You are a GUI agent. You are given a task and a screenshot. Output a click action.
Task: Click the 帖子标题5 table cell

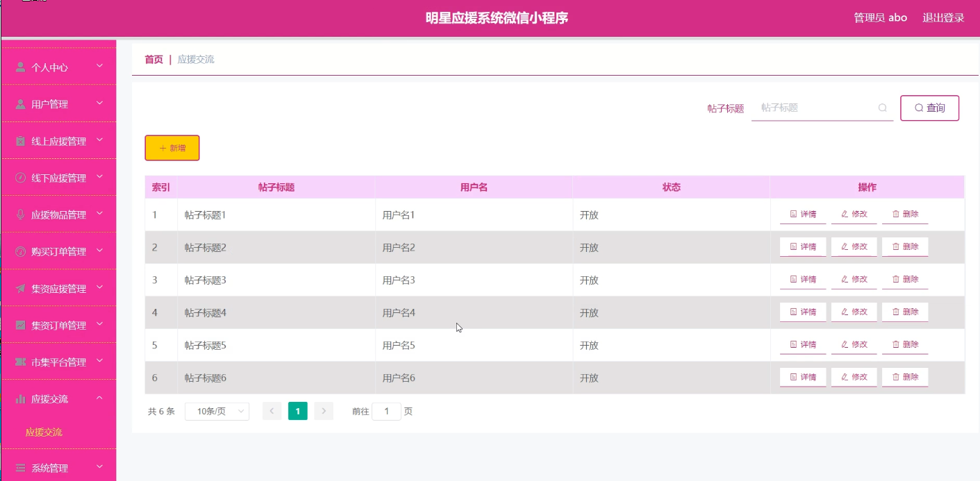[x=276, y=346]
